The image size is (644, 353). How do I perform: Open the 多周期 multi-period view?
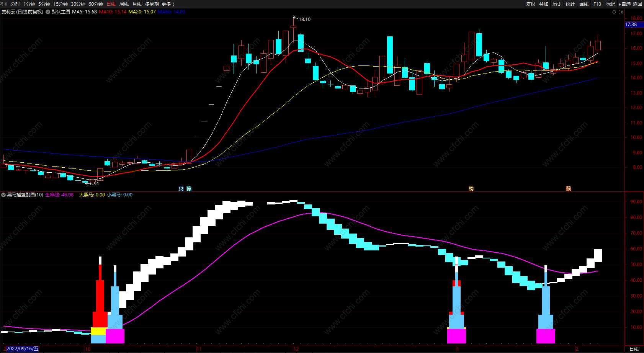(152, 4)
